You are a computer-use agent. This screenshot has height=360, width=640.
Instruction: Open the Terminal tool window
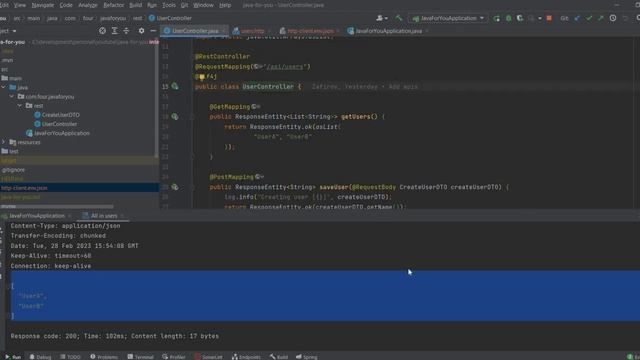(x=140, y=357)
